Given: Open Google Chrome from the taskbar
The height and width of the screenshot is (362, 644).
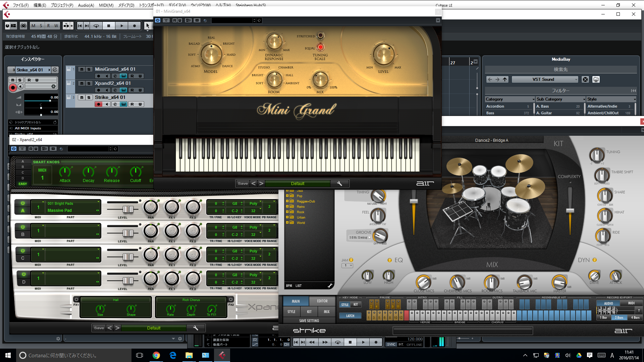Looking at the screenshot, I should click(x=156, y=355).
